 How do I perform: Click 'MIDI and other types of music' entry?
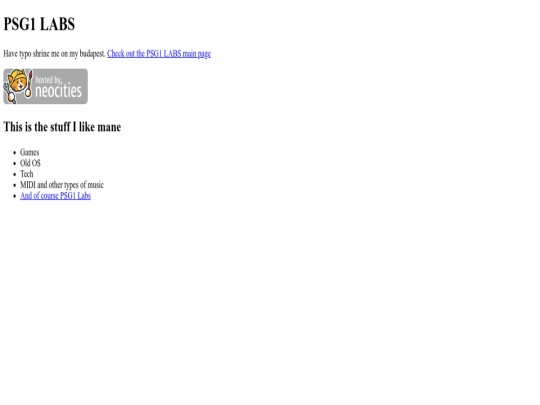(62, 185)
